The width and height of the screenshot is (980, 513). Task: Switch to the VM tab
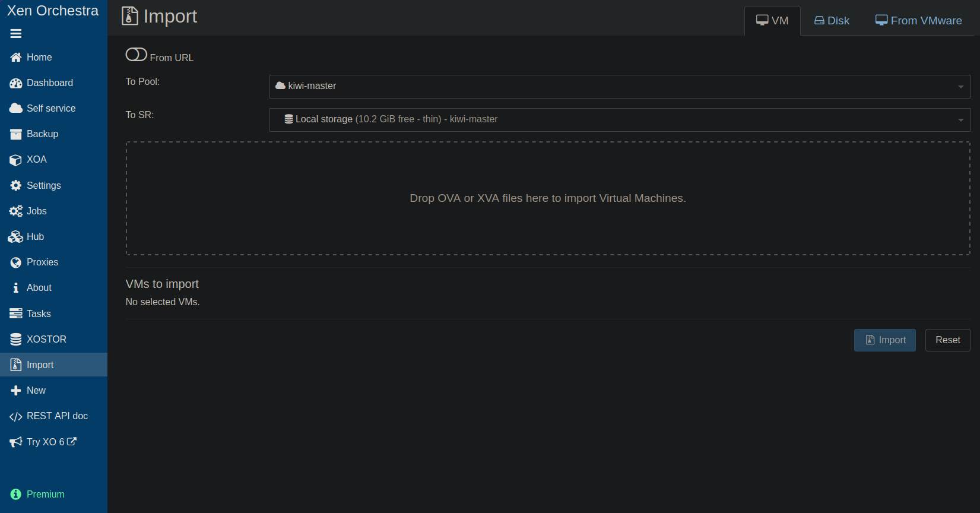[772, 21]
